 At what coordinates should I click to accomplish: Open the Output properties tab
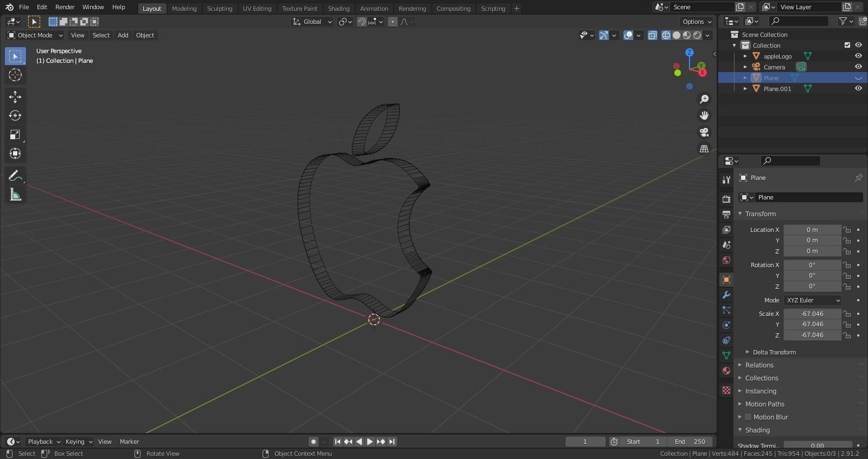click(x=726, y=215)
